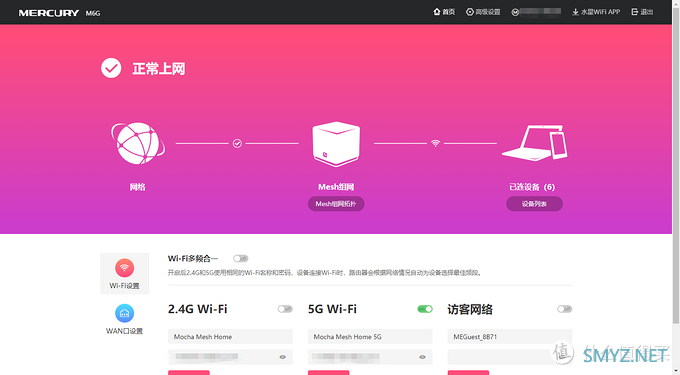Viewport: 680px width, 375px height.
Task: Click the page vertical scrollbar
Action: click(676, 165)
